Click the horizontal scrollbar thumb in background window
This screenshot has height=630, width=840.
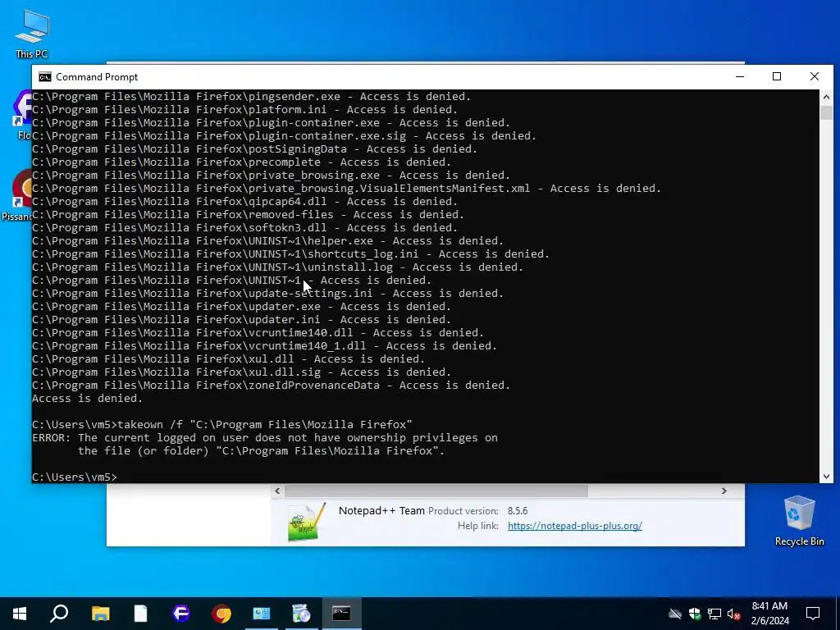point(436,491)
